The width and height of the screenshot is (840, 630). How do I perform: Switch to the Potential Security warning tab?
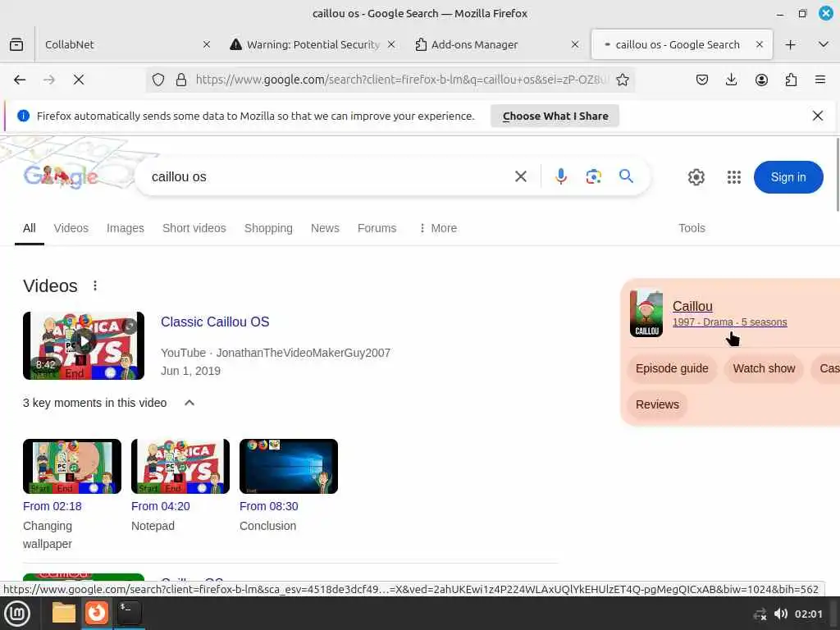click(x=313, y=44)
